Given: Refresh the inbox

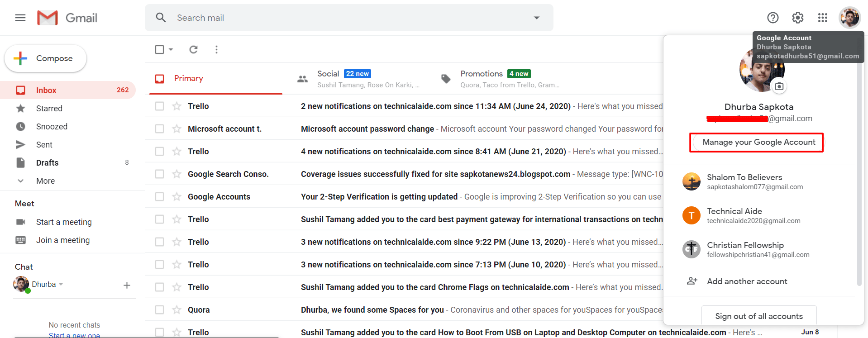Looking at the screenshot, I should pyautogui.click(x=193, y=49).
